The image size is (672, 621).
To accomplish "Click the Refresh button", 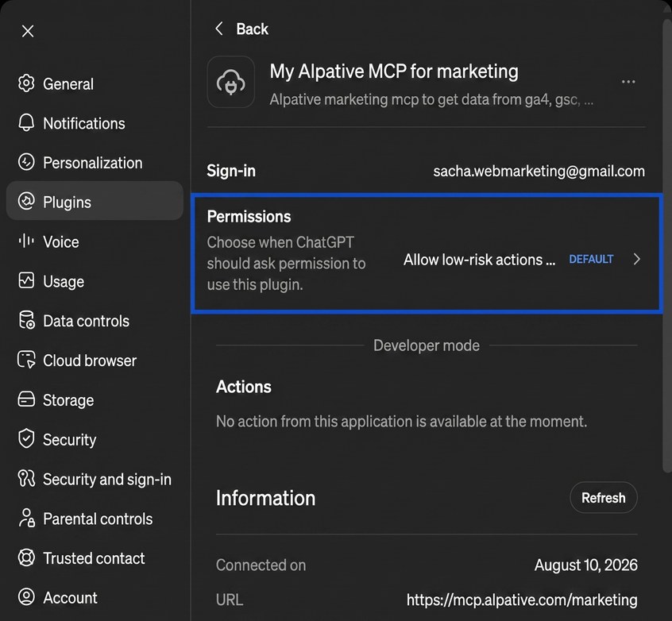I will [x=604, y=498].
